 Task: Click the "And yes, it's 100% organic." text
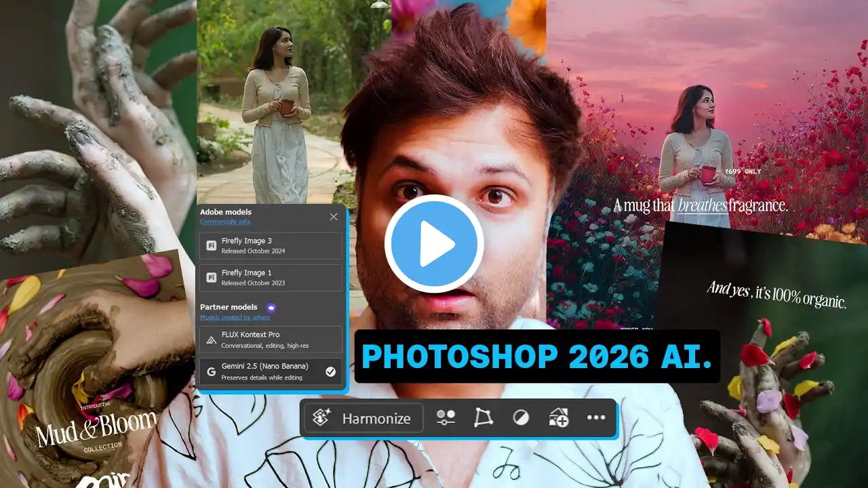pos(777,295)
